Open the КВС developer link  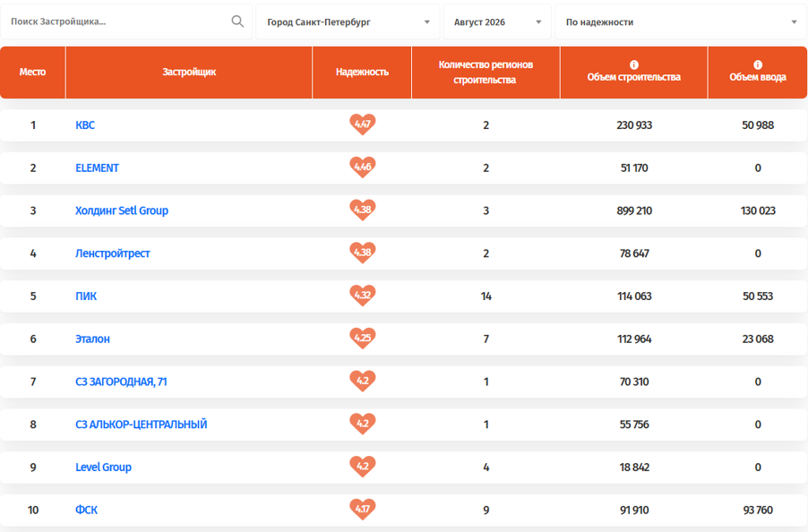[x=85, y=125]
